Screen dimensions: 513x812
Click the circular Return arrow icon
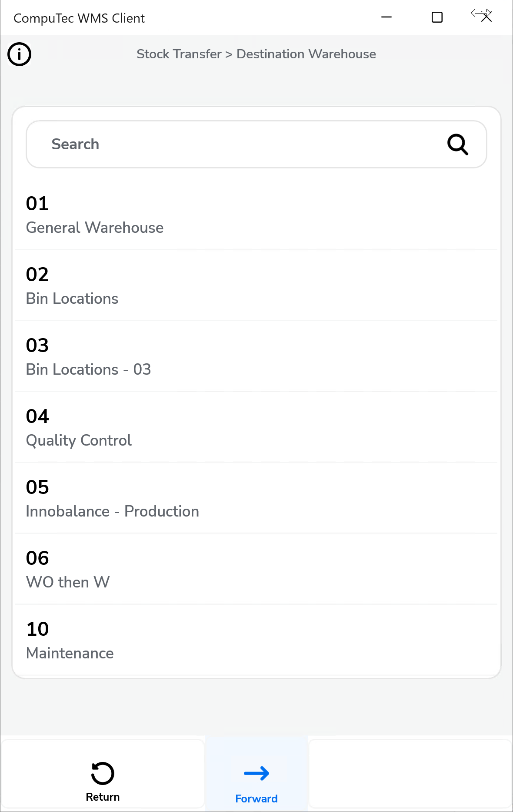click(x=103, y=773)
